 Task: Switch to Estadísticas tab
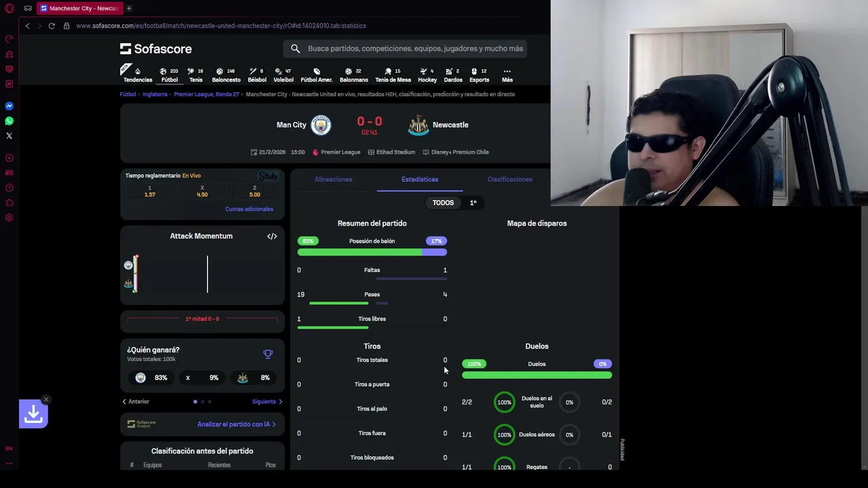click(420, 179)
